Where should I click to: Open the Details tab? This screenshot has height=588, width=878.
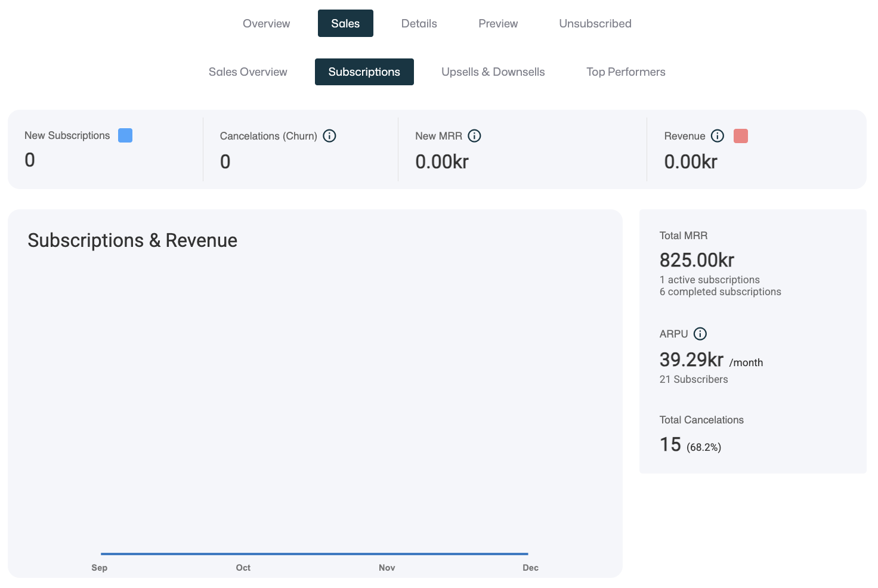(x=419, y=23)
